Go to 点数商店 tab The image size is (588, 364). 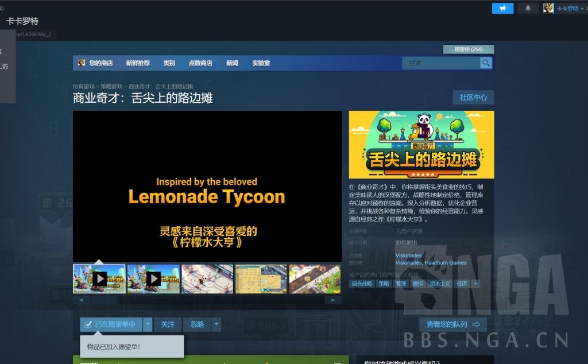(x=200, y=63)
